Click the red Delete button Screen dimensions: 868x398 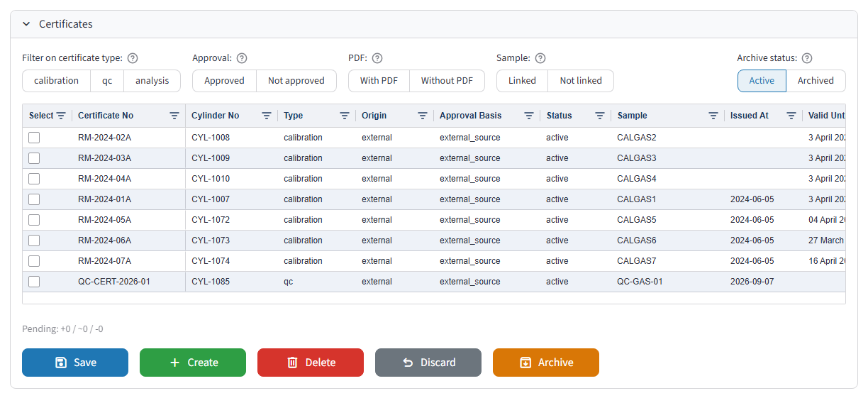311,363
